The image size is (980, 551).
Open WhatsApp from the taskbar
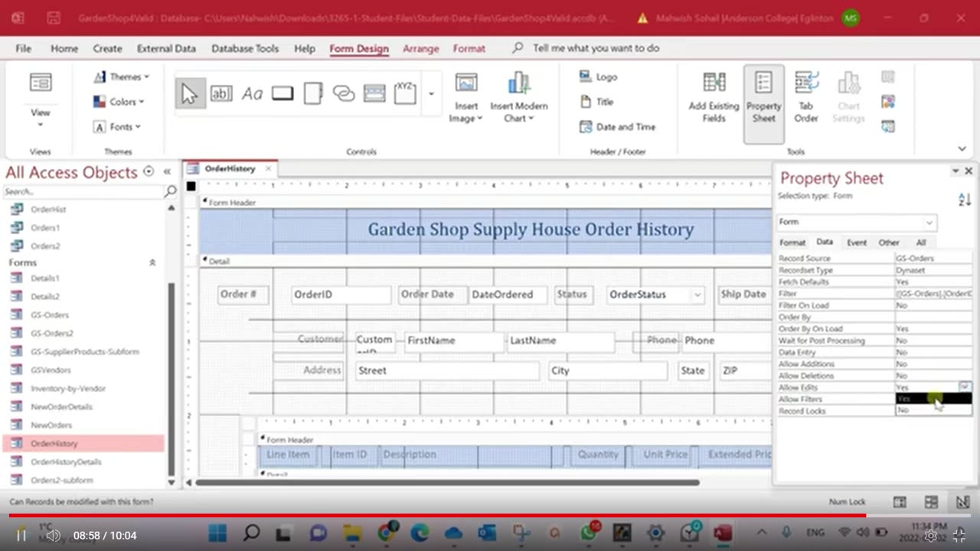(x=588, y=533)
